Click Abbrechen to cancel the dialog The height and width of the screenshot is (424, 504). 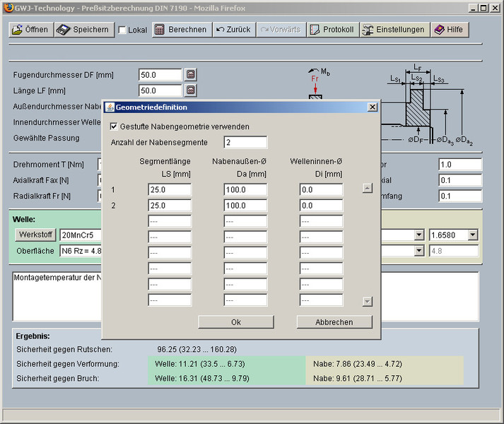pos(334,322)
